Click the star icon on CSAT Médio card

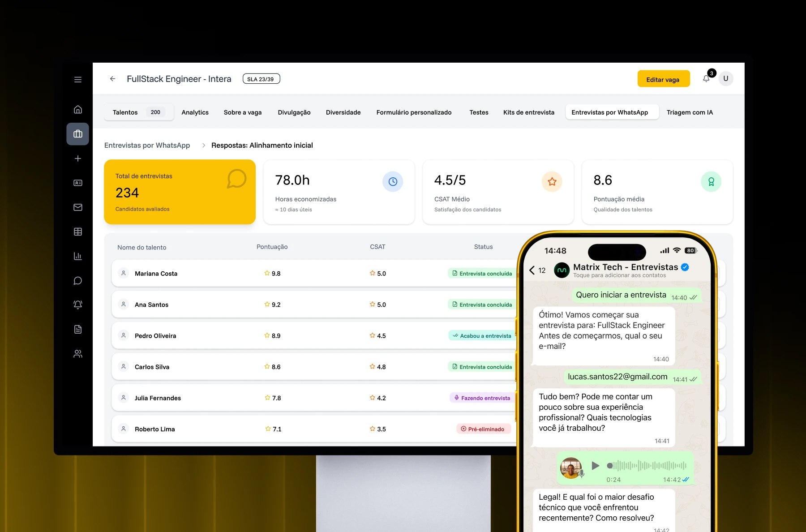pyautogui.click(x=552, y=181)
